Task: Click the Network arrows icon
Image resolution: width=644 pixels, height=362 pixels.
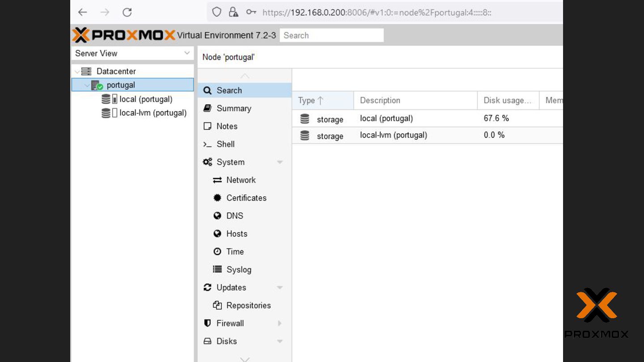Action: 217,180
